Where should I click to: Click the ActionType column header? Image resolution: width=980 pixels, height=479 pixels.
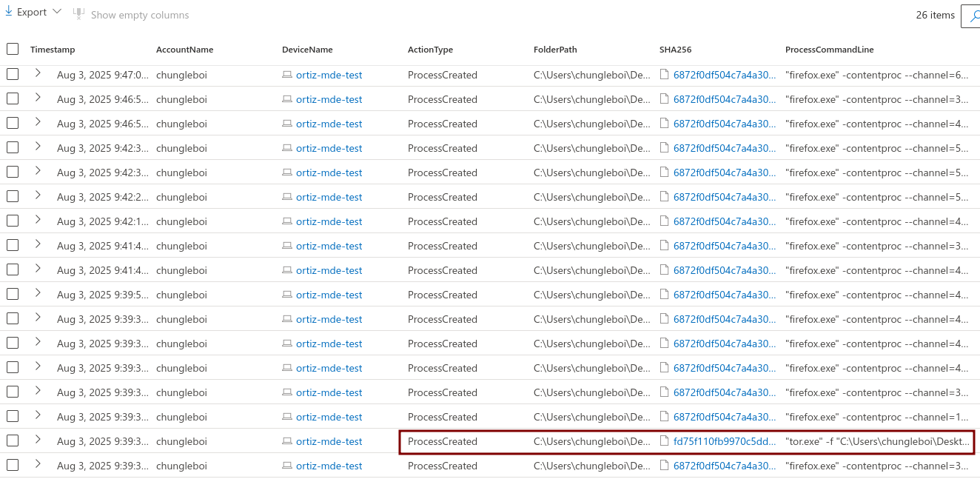click(x=430, y=50)
